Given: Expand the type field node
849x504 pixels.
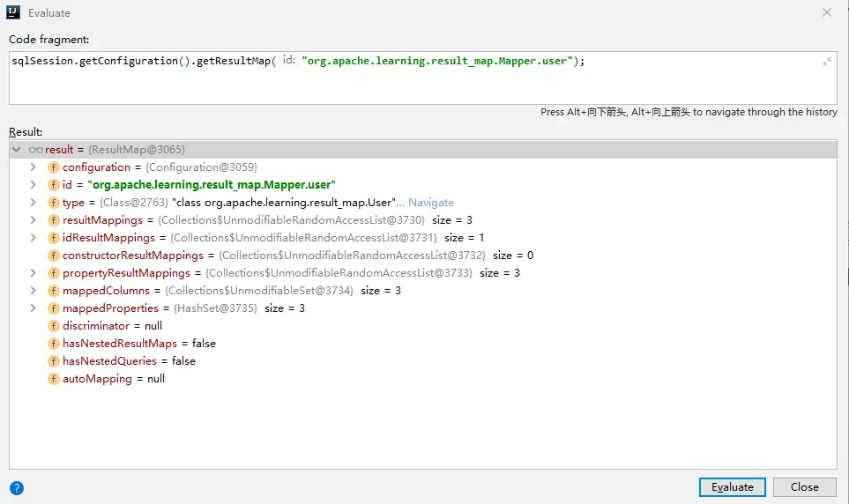Looking at the screenshot, I should tap(33, 203).
